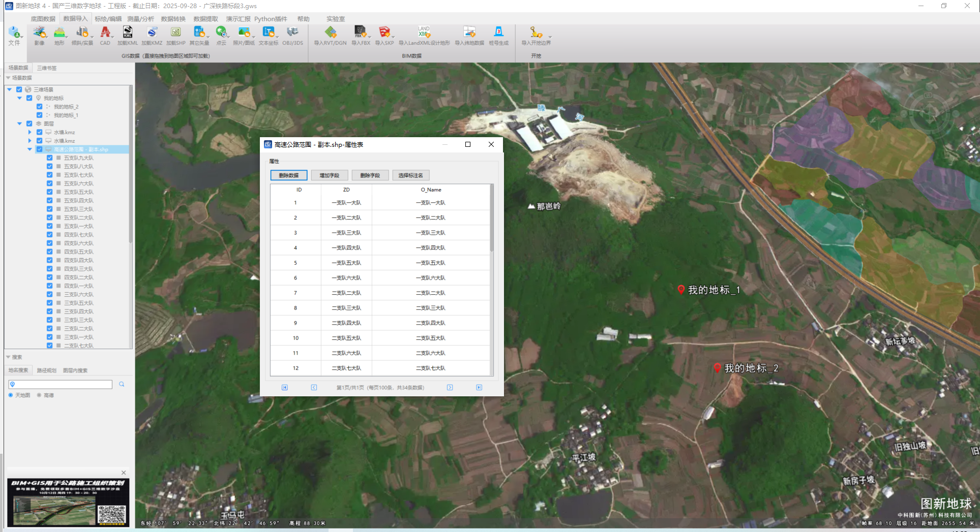Select the 高德 radio button
The height and width of the screenshot is (532, 980).
pos(39,395)
